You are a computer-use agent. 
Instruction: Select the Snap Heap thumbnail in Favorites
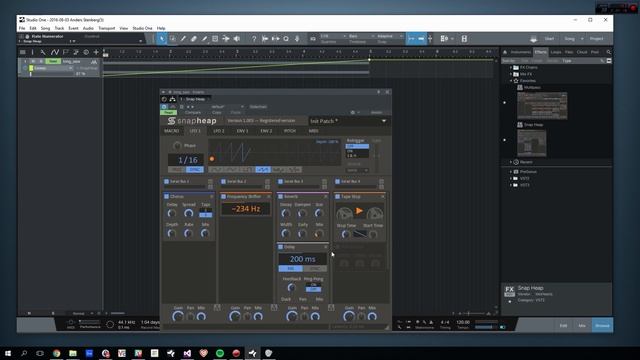531,143
